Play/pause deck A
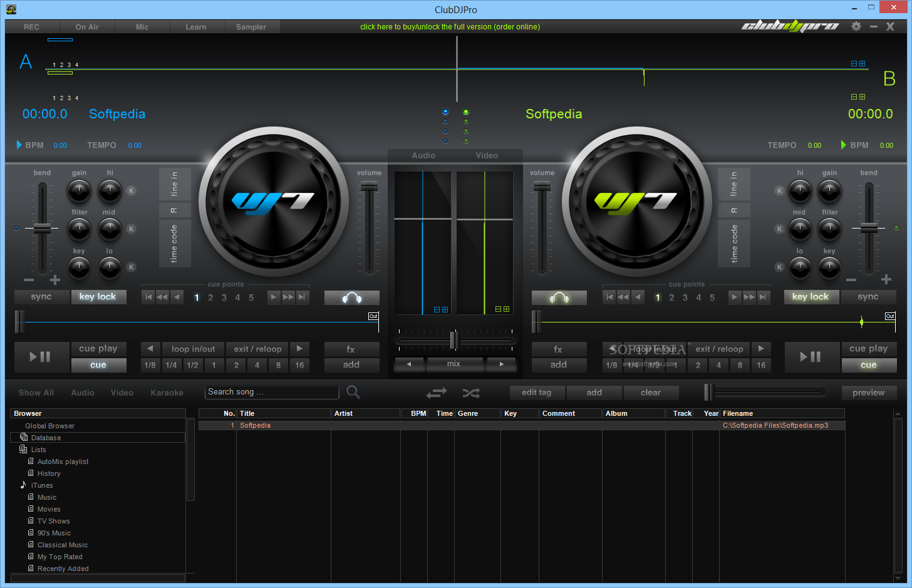 (41, 357)
